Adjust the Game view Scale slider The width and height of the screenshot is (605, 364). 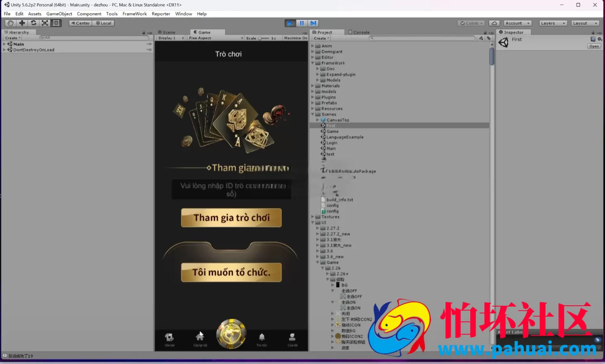(263, 38)
